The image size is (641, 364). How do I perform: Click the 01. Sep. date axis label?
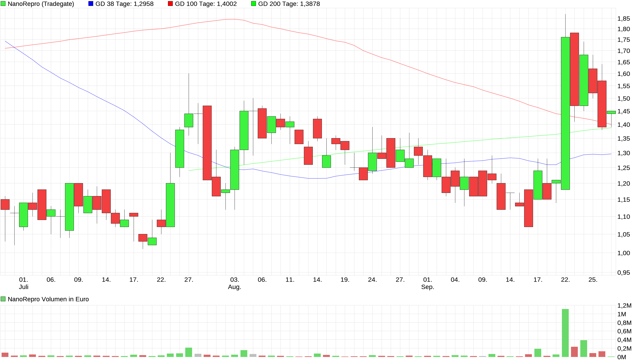tap(427, 283)
